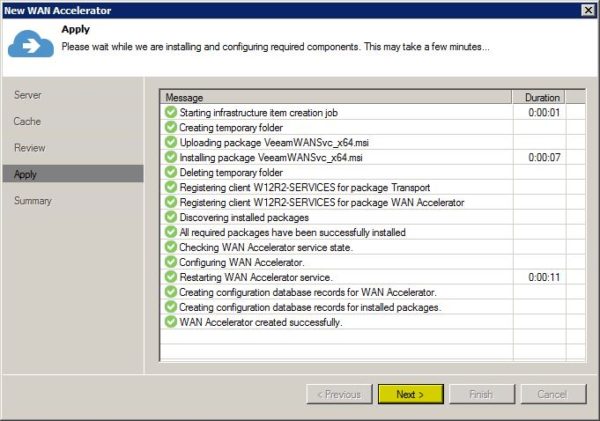The height and width of the screenshot is (421, 600).
Task: Click the Cancel button
Action: 554,394
